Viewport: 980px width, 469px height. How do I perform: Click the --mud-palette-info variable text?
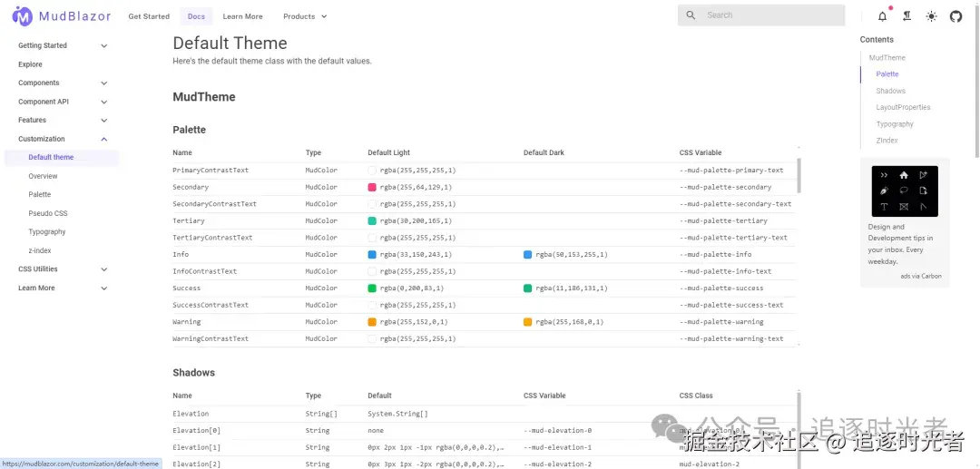click(715, 255)
